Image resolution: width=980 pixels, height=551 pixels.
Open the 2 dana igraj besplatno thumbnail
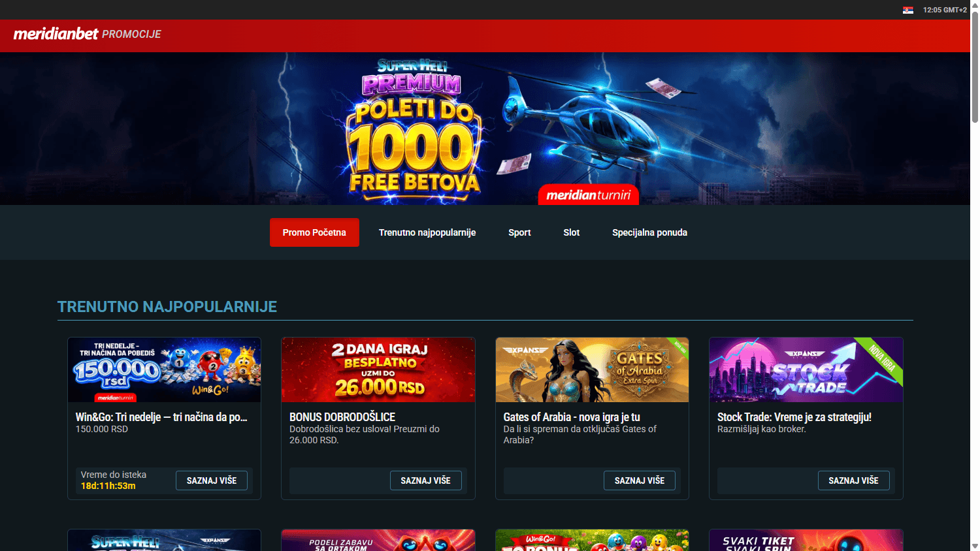pos(378,370)
